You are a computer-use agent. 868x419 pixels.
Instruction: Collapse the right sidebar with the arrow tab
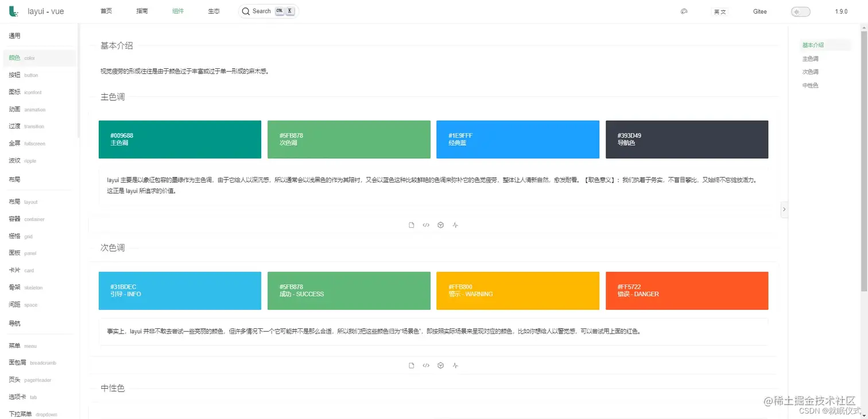(784, 209)
